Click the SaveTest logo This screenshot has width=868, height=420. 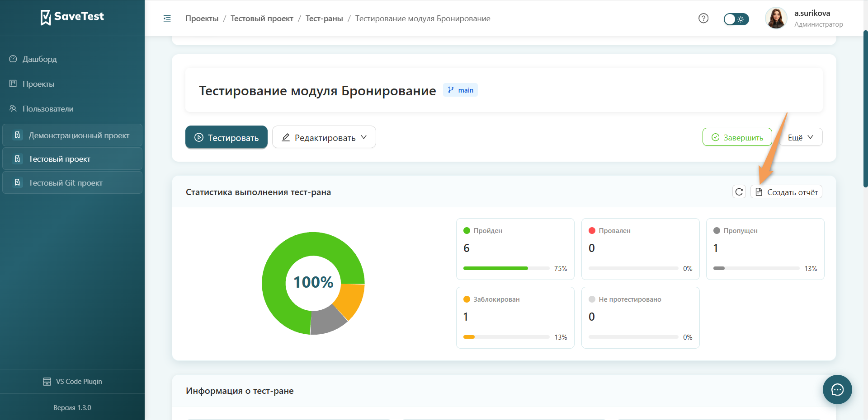coord(72,17)
